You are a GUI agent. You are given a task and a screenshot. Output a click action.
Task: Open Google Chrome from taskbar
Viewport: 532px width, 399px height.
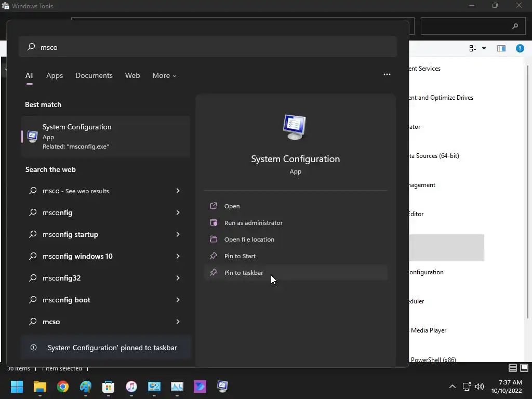coord(63,387)
